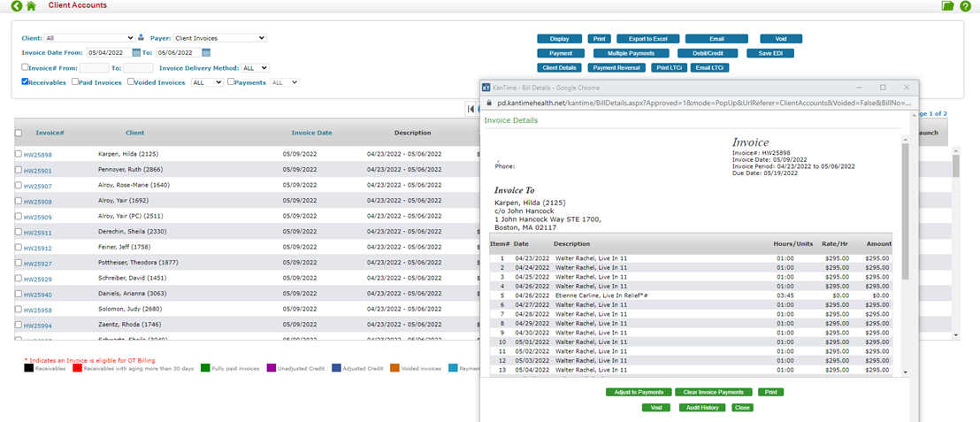
Task: Expand the Invoice Delivery Method dropdown
Action: 255,67
